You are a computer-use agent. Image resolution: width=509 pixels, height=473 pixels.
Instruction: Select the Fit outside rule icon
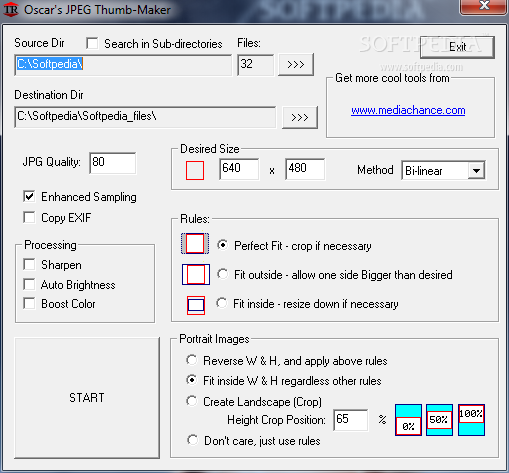coord(196,274)
